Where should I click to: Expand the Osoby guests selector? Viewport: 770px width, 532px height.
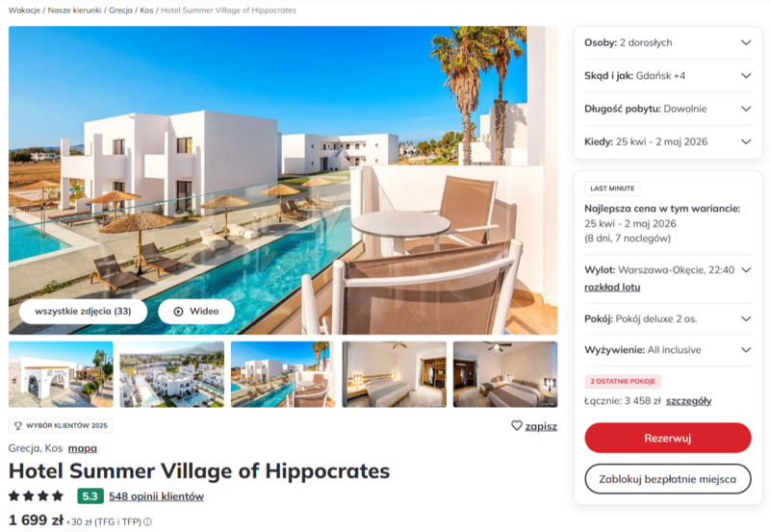[667, 42]
